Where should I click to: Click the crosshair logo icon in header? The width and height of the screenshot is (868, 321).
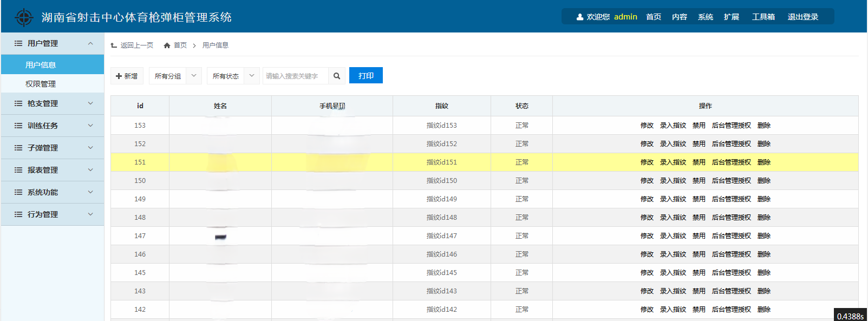click(24, 17)
